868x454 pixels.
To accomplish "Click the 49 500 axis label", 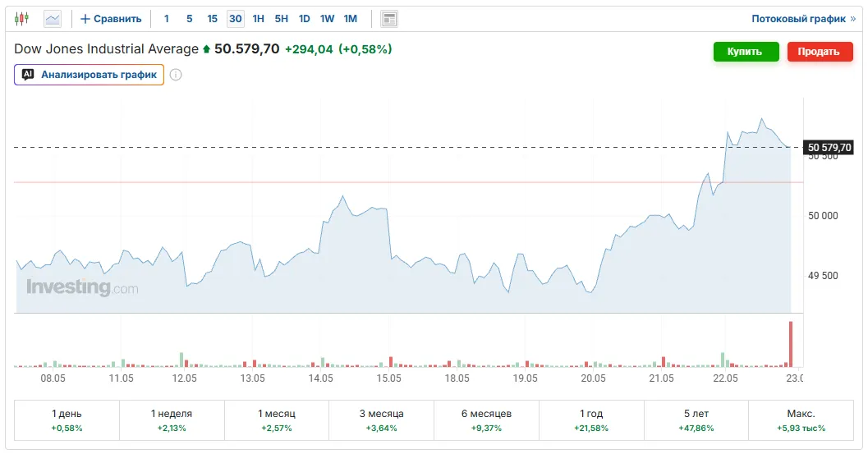I will click(823, 275).
